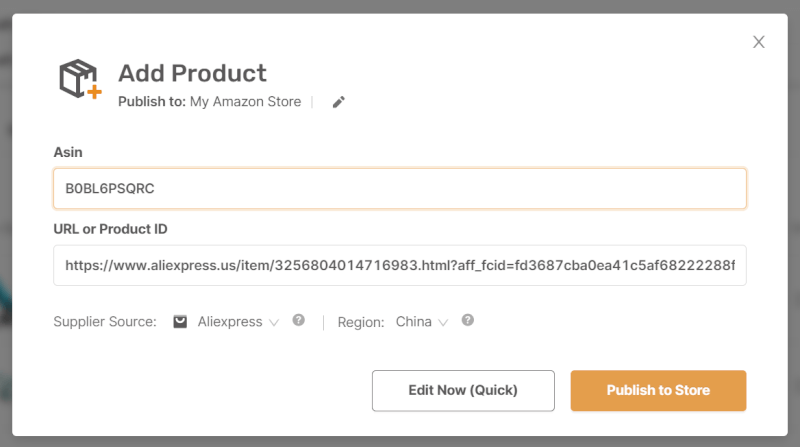Click the Add Product heading
The width and height of the screenshot is (800, 447).
coord(192,73)
